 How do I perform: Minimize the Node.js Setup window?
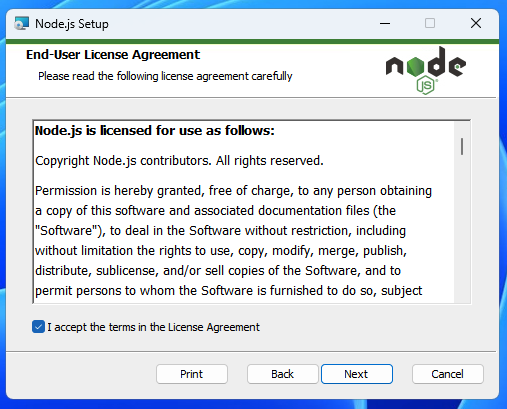tap(385, 23)
